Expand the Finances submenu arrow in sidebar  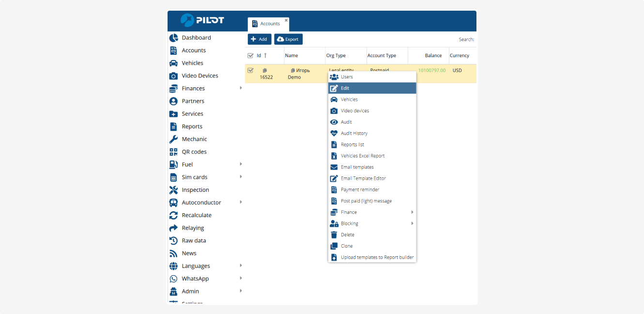coord(241,88)
